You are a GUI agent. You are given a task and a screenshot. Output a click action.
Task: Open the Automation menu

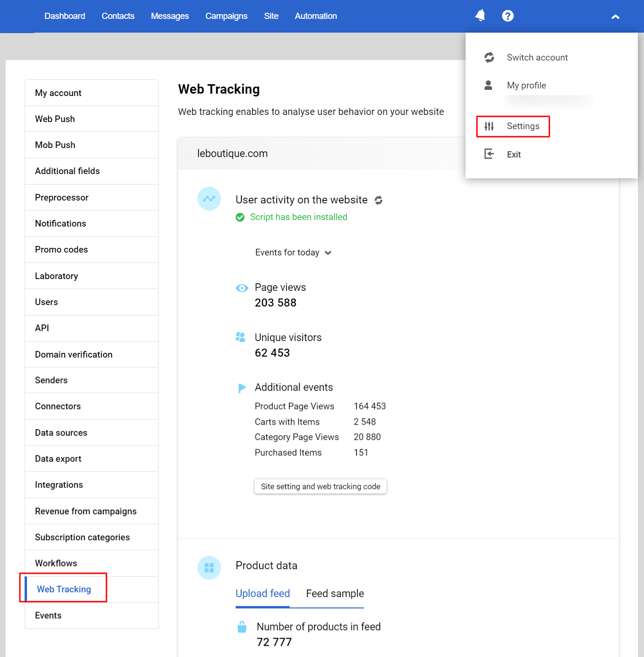point(316,16)
